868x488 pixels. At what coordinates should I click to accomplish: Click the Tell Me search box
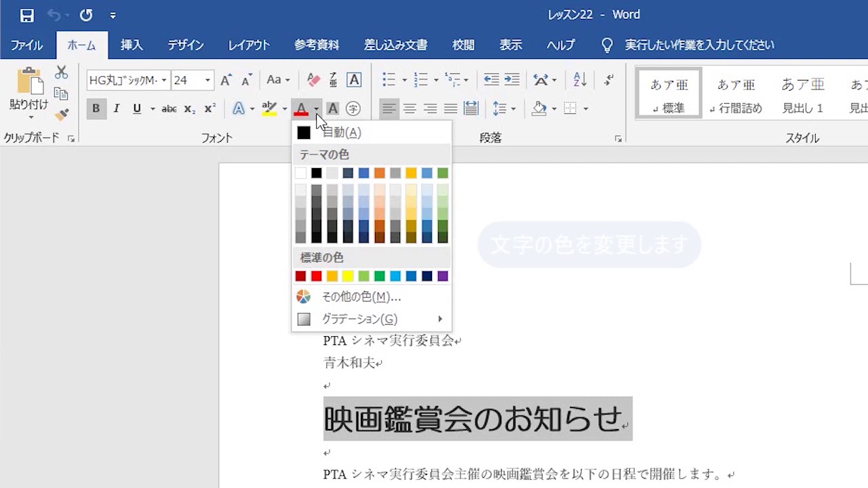pos(698,45)
